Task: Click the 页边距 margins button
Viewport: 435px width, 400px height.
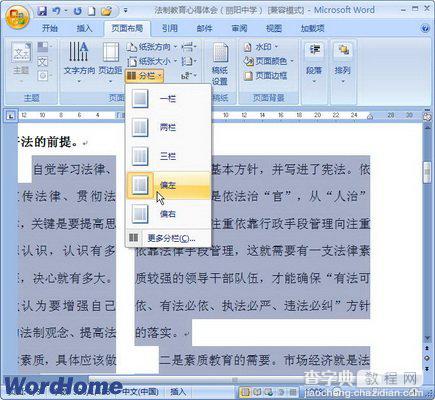Action: [x=110, y=62]
